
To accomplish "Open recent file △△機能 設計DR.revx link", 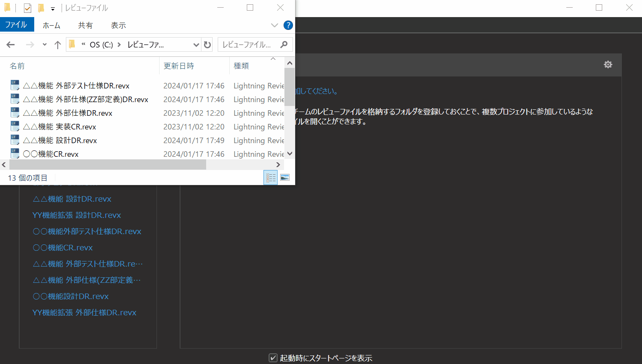I will 72,199.
